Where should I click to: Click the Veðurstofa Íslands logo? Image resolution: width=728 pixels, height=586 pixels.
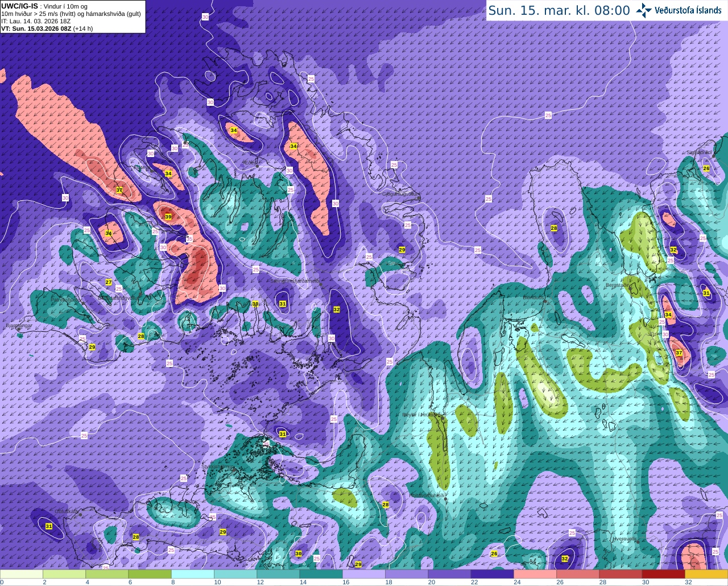[679, 10]
